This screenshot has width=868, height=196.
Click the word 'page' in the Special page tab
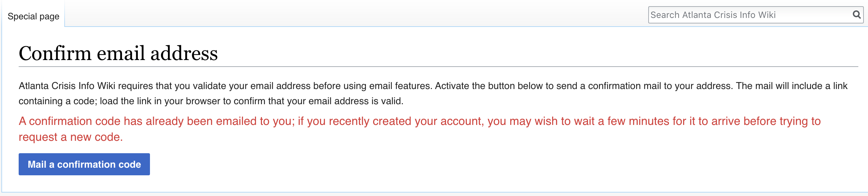pyautogui.click(x=49, y=17)
